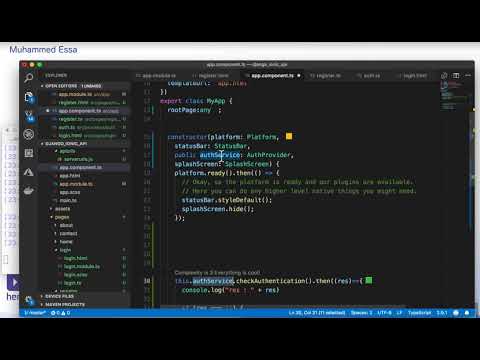Click TypeScript language mode in status bar
480x360 pixels.
[419, 313]
